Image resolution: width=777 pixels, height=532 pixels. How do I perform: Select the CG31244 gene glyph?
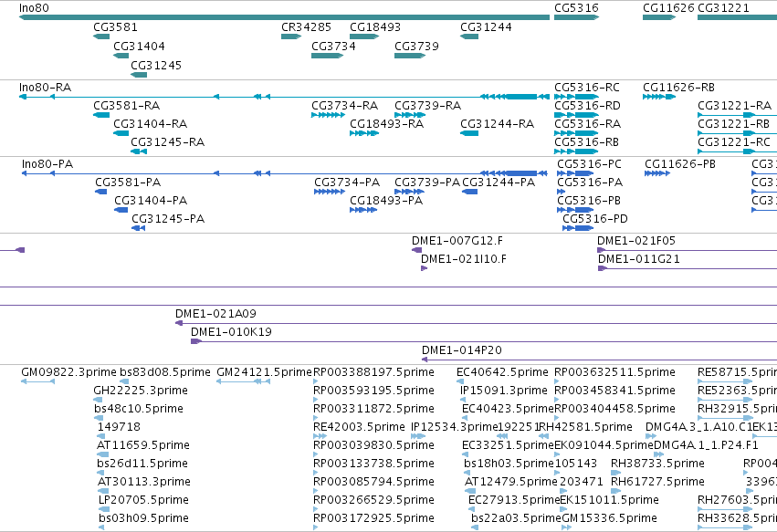469,37
